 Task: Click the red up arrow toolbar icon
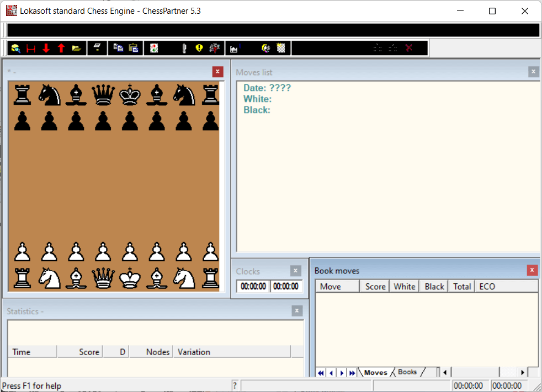click(61, 49)
